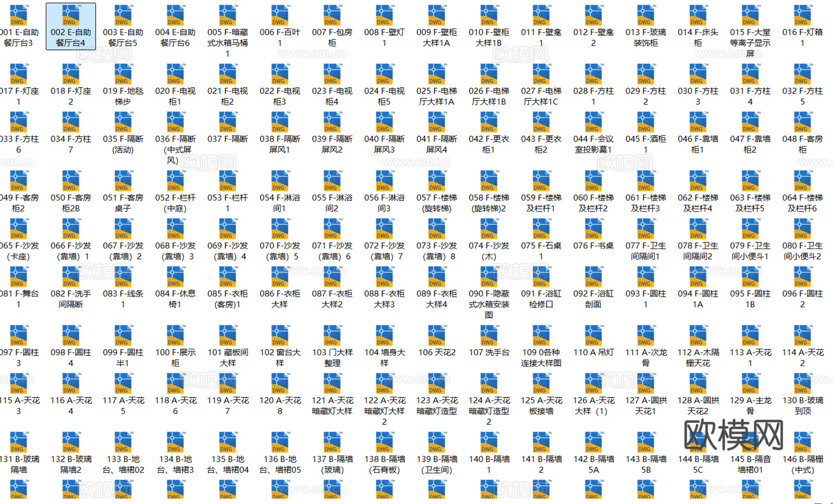Screen dimensions: 833x504
Task: Select the file name 077 F-卫生间隔间1
Action: point(646,251)
